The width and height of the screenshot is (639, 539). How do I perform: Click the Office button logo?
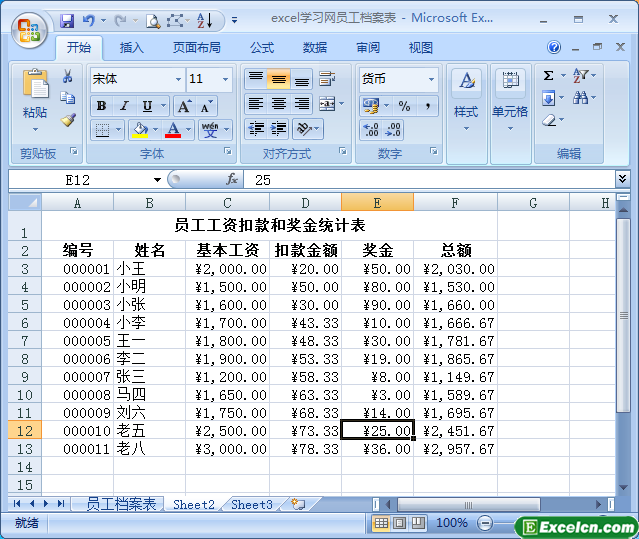[x=27, y=27]
